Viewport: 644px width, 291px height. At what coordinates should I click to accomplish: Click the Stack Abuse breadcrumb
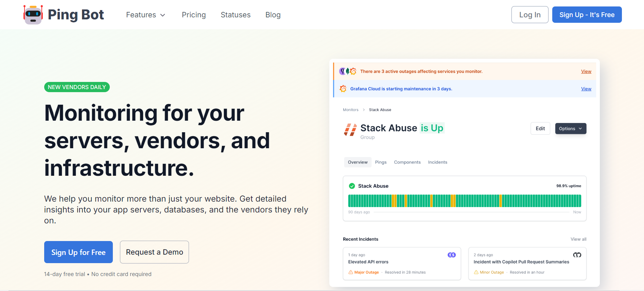coord(380,110)
